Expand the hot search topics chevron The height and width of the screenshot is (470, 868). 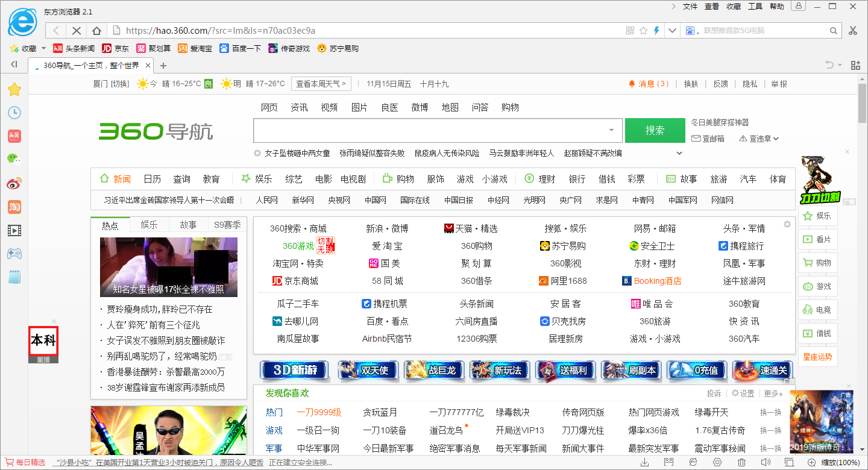[680, 153]
